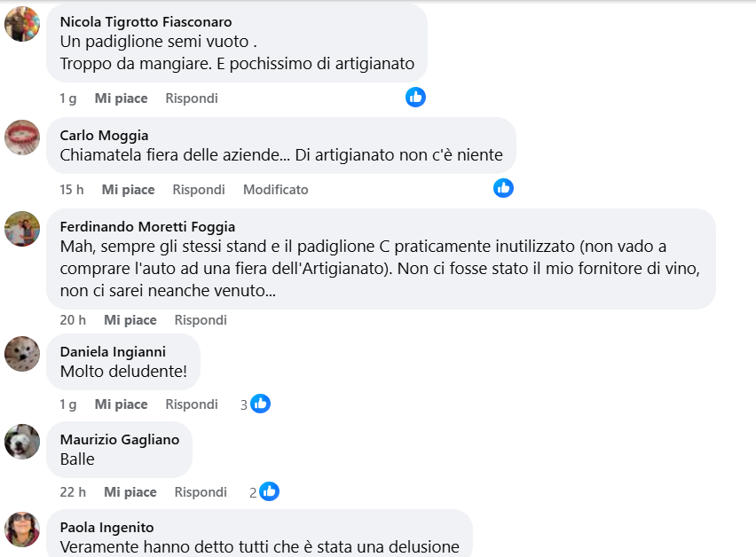
Task: Toggle Mi piace on Daniela Ingianni's comment
Action: point(121,404)
